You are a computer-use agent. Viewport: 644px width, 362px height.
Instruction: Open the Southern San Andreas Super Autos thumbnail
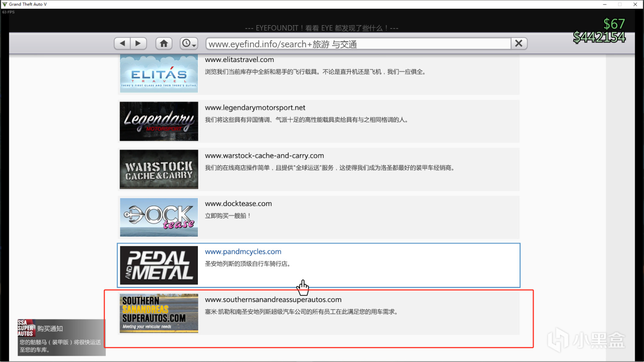coord(159,313)
